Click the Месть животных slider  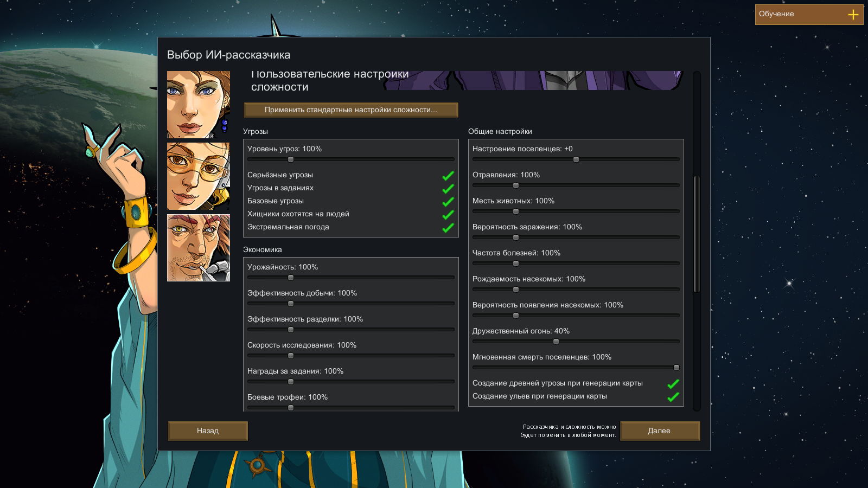pos(576,211)
